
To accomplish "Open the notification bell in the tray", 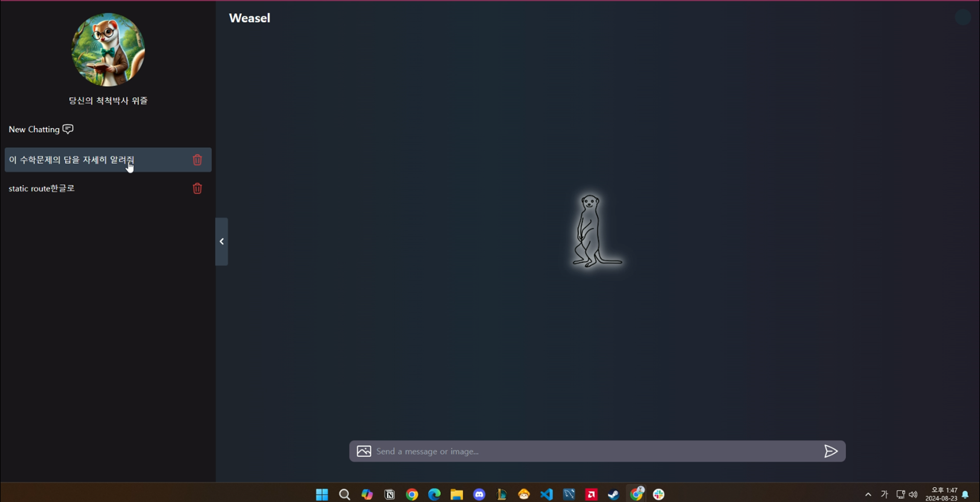I will (965, 494).
